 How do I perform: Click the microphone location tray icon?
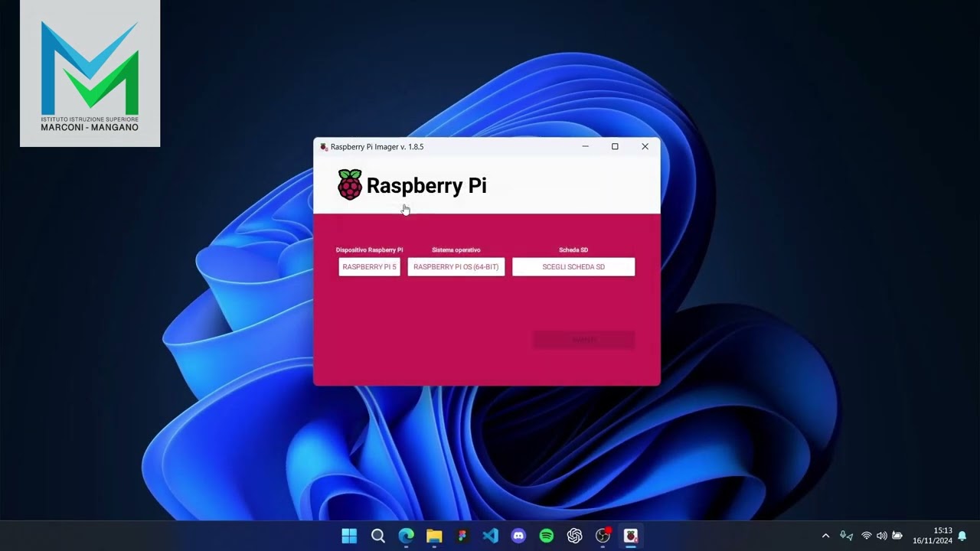pyautogui.click(x=846, y=536)
